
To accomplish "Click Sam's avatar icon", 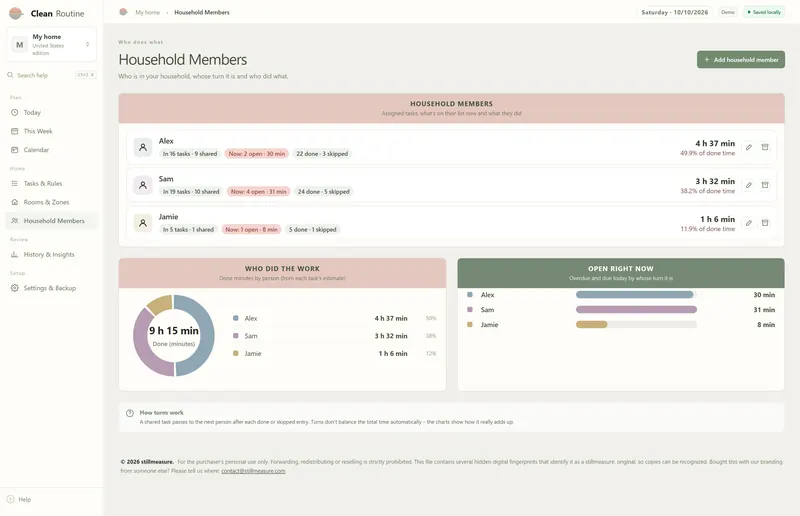I will click(143, 185).
